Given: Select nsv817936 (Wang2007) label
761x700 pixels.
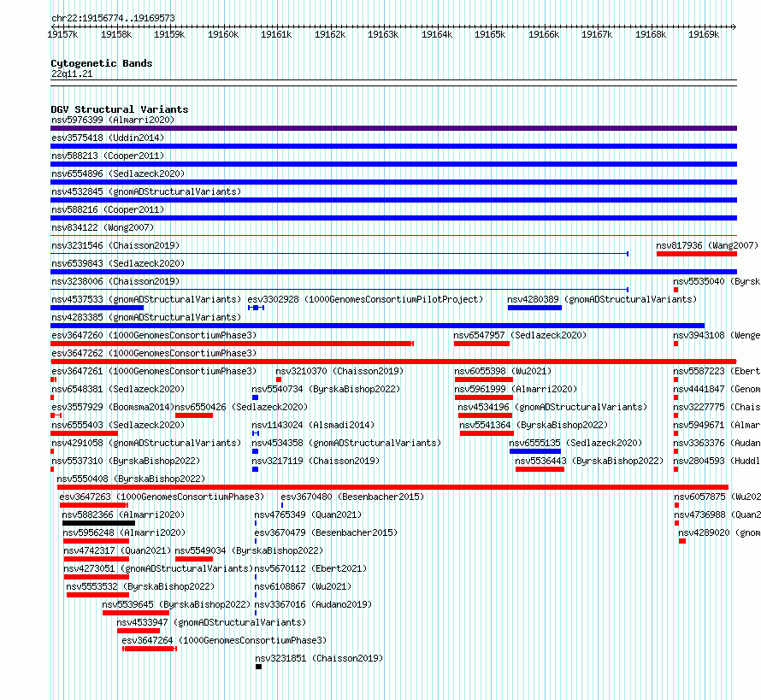Looking at the screenshot, I should pyautogui.click(x=706, y=245).
